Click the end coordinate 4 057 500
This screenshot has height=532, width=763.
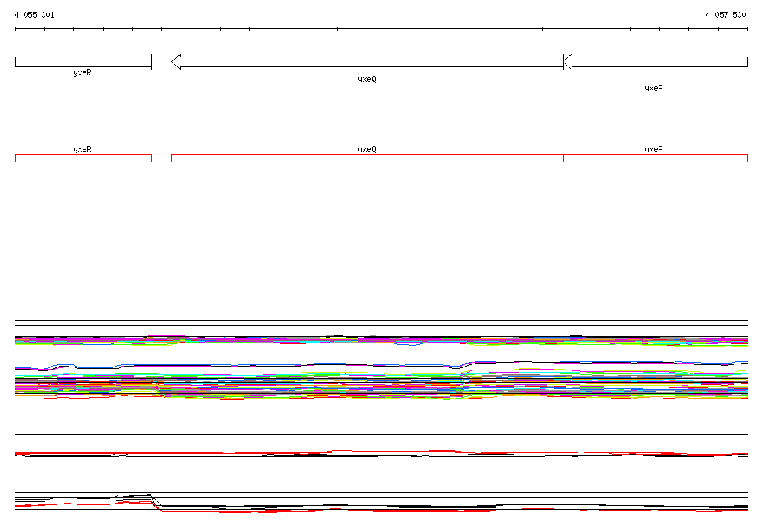[x=726, y=15]
